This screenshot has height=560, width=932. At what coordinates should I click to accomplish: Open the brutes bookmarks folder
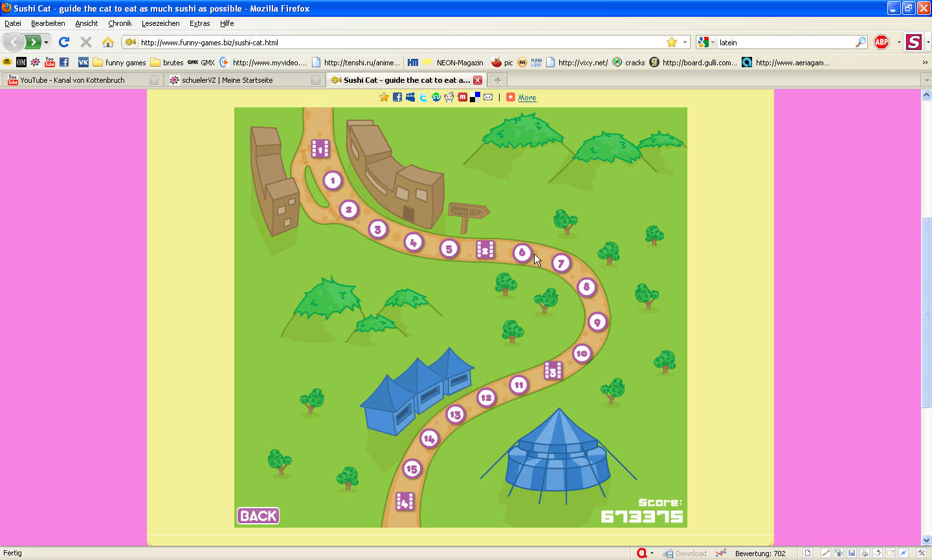tap(167, 63)
